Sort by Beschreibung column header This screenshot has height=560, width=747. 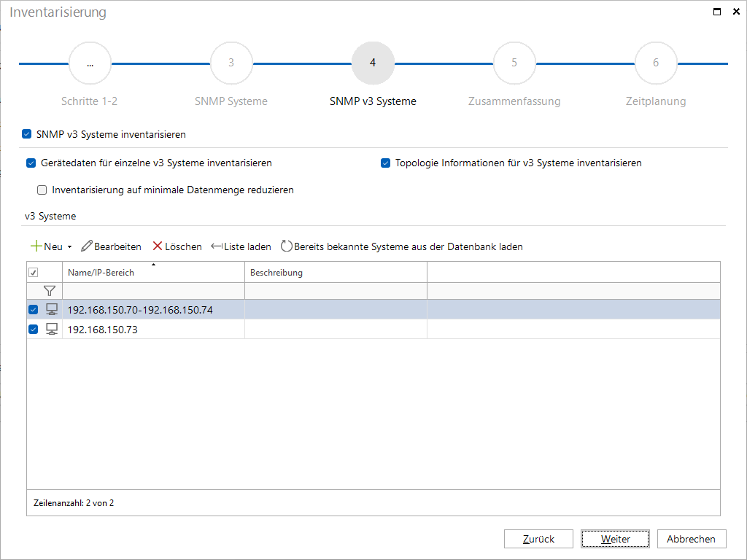(x=336, y=273)
